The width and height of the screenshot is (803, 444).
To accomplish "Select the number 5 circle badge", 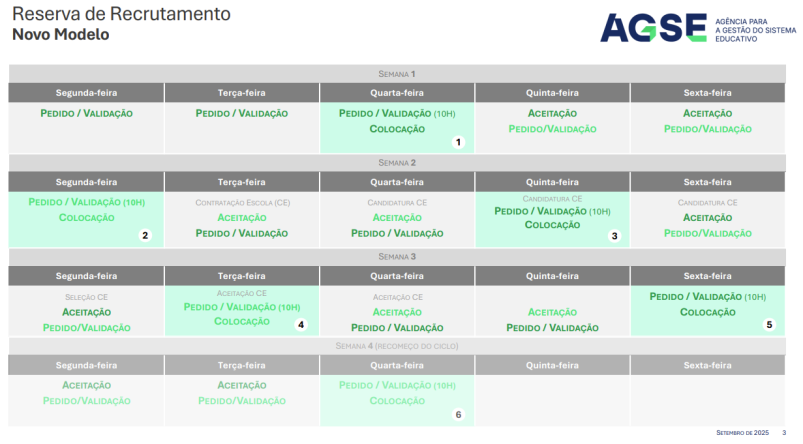I will 770,324.
